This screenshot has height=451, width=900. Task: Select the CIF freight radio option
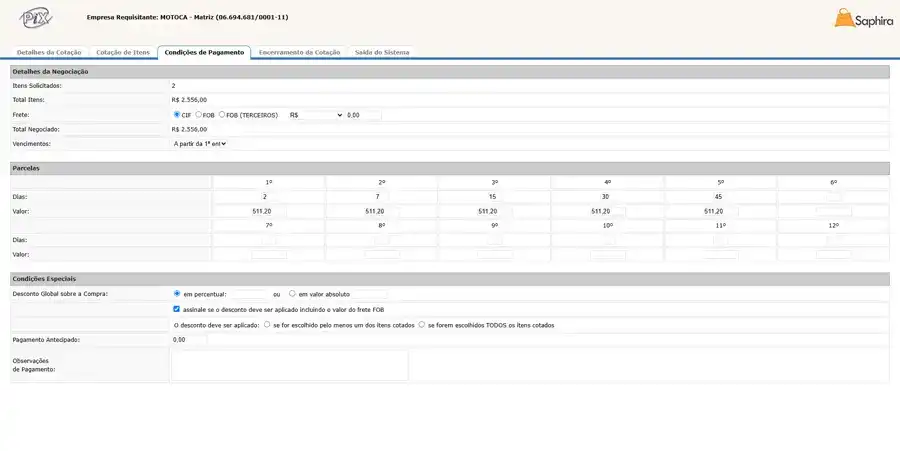click(177, 115)
